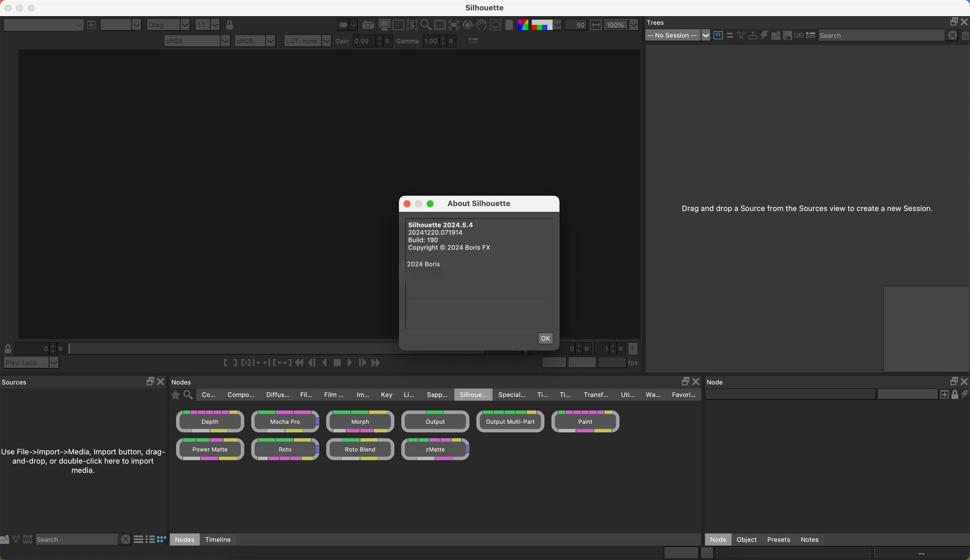Toggle the pill-shaped switch in viewer toolbar
Screen dimensions: 970x560
click(343, 25)
